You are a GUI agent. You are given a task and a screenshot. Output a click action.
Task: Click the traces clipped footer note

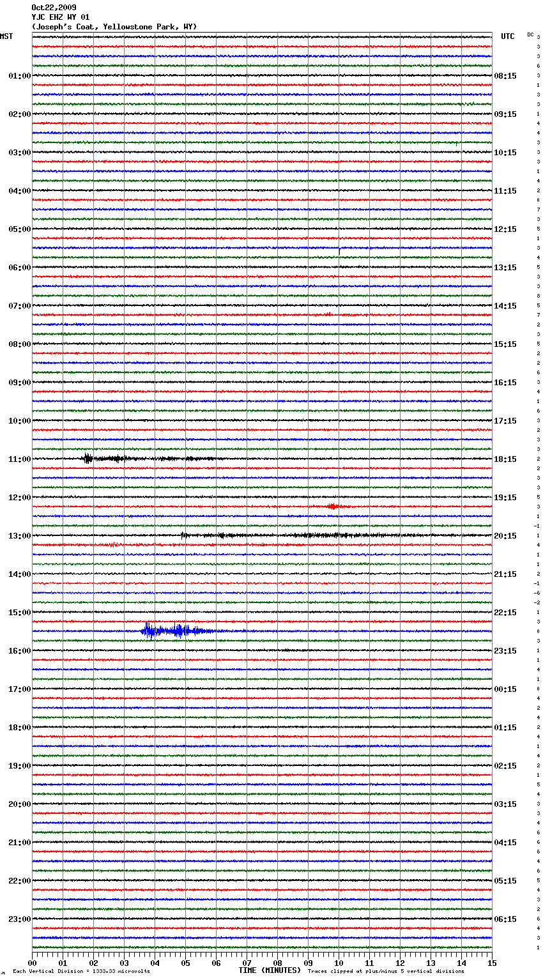coord(386,971)
